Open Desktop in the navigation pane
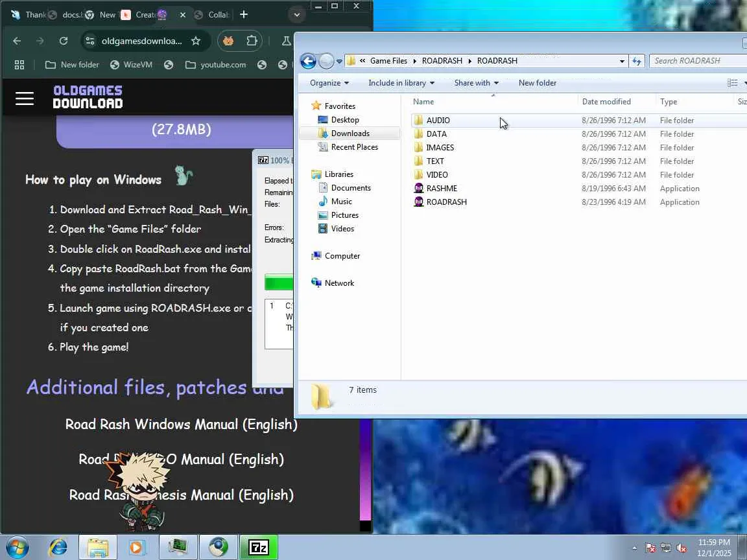This screenshot has width=747, height=560. click(345, 120)
